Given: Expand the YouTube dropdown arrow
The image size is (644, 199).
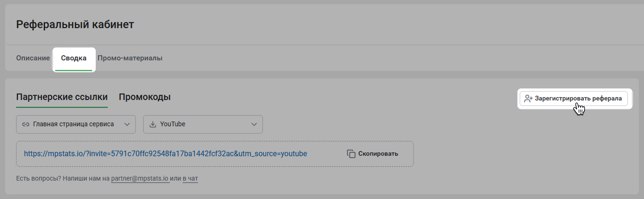Looking at the screenshot, I should pyautogui.click(x=254, y=124).
